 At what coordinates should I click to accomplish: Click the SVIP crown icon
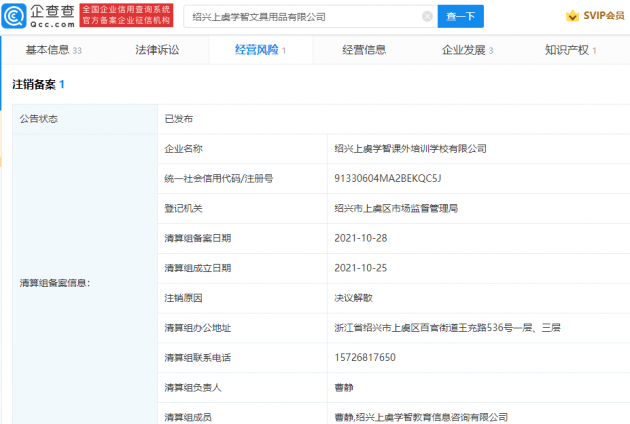tap(572, 16)
